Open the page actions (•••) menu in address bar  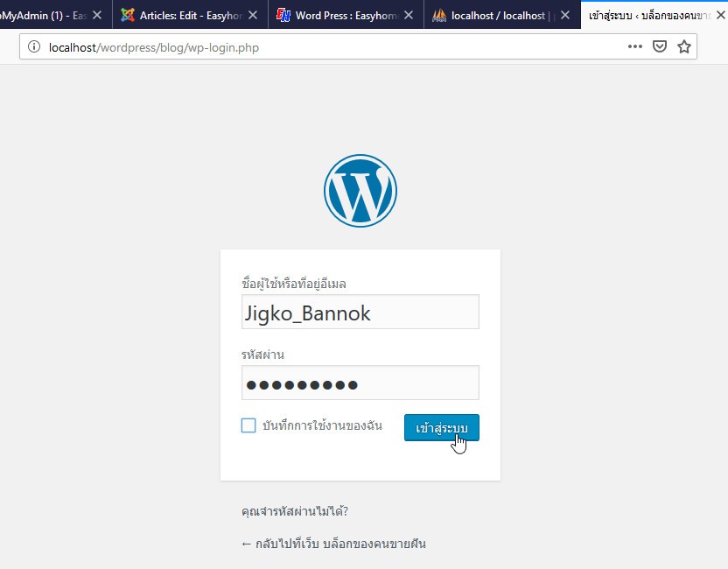(x=635, y=46)
